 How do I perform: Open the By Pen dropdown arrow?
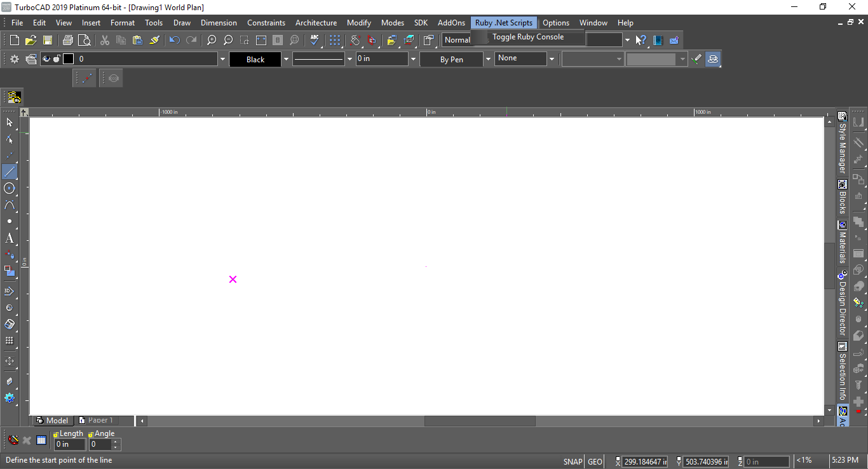[488, 59]
